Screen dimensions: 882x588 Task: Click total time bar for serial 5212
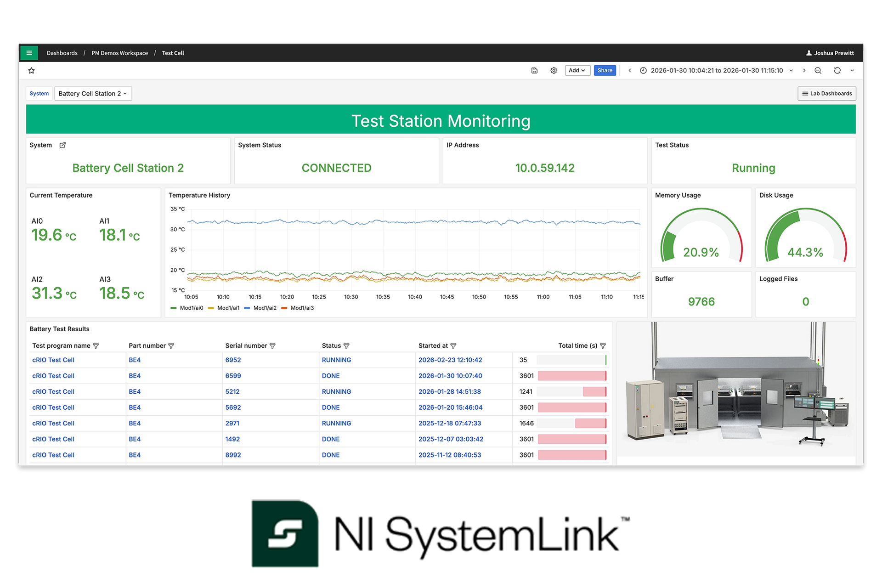pyautogui.click(x=572, y=392)
